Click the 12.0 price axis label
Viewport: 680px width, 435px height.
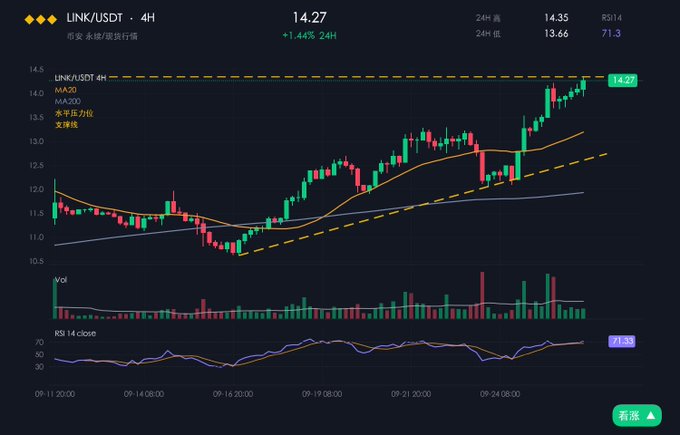(x=36, y=189)
